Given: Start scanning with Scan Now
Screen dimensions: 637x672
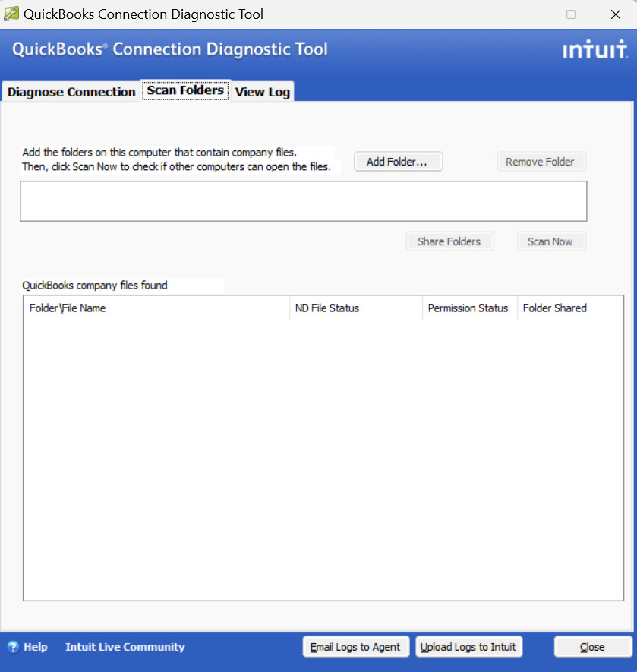Looking at the screenshot, I should pyautogui.click(x=551, y=241).
